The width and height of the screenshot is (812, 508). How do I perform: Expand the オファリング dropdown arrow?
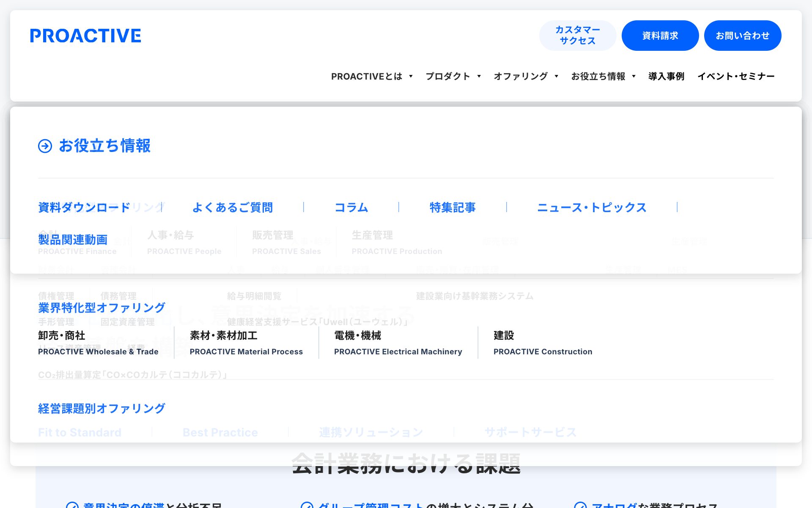point(557,76)
